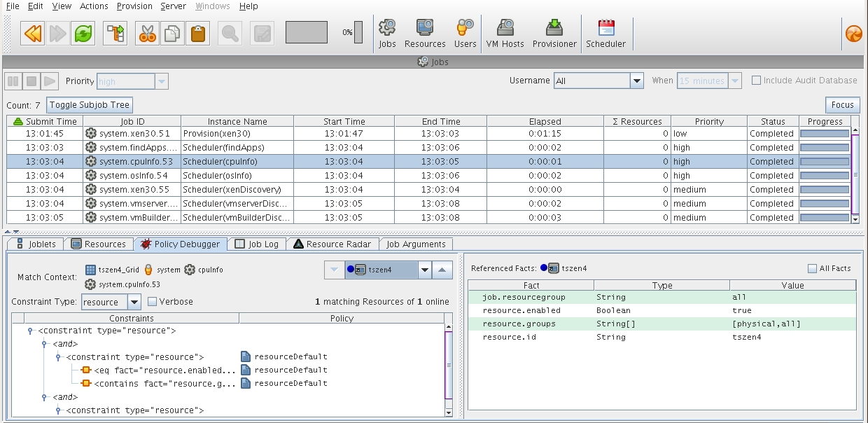Click progress bar of system.xen30.51 job
The width and height of the screenshot is (868, 423).
pos(824,134)
